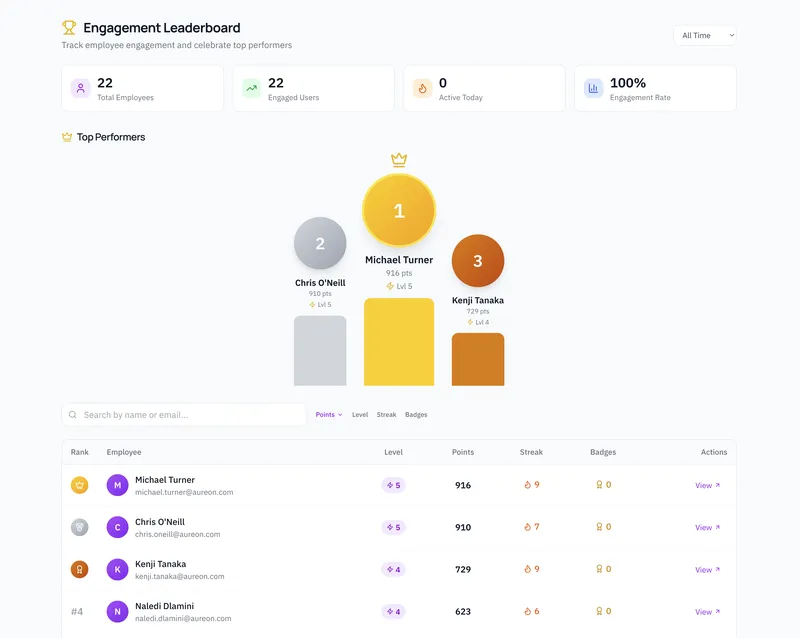
Task: Select the silver number 2 medal
Action: [x=320, y=243]
